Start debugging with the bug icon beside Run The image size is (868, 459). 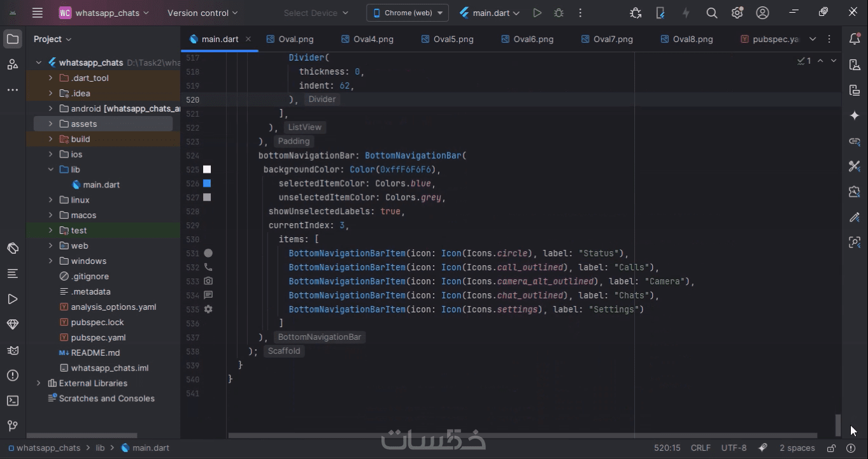click(x=559, y=13)
